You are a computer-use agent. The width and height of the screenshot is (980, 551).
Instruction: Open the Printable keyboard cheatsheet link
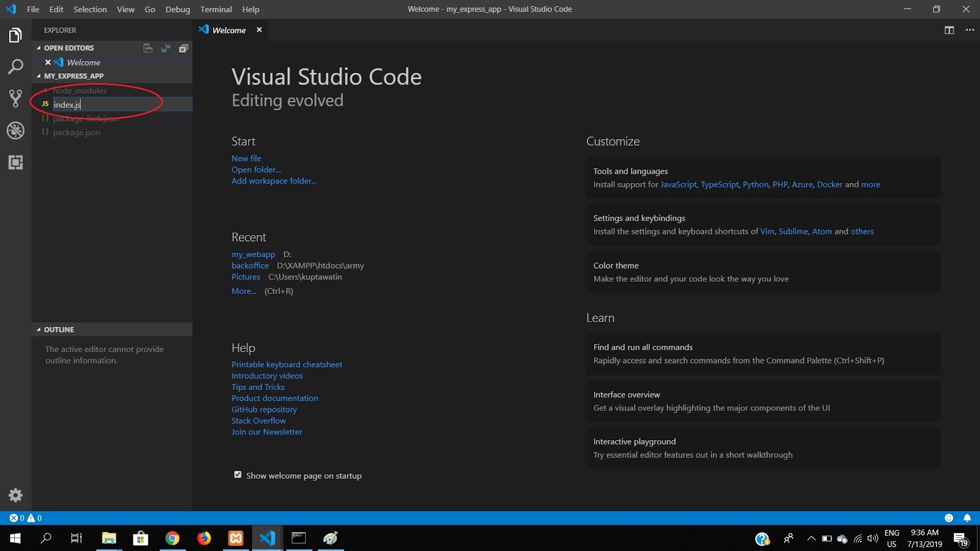(287, 364)
